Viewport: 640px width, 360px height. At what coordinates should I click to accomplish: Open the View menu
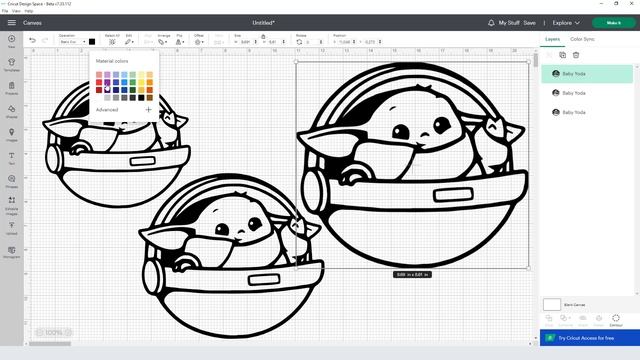[x=16, y=11]
